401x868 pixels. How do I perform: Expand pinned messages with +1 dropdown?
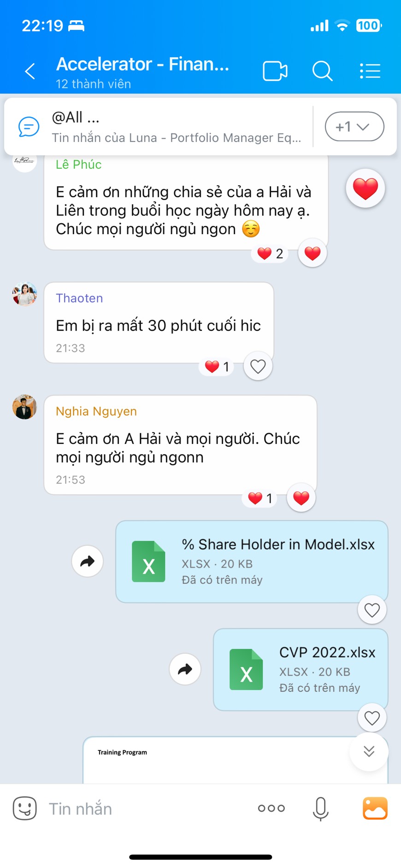click(x=354, y=126)
